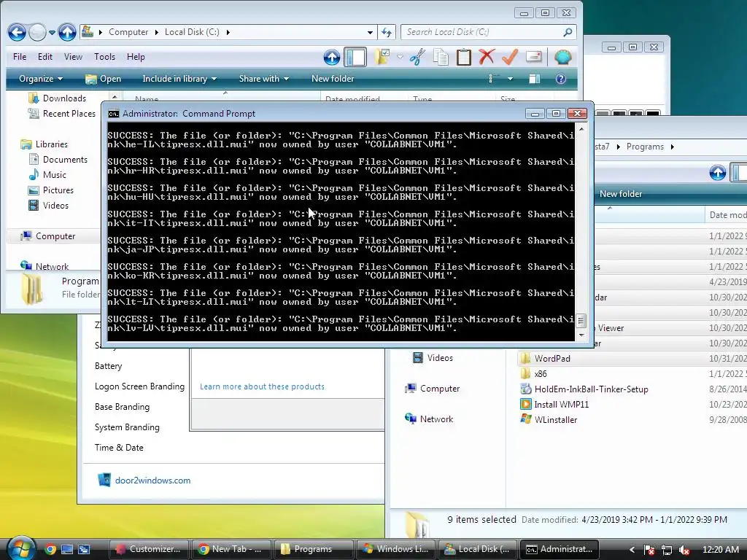The height and width of the screenshot is (560, 747).
Task: Click the orange checkmark Properties icon
Action: click(x=510, y=57)
